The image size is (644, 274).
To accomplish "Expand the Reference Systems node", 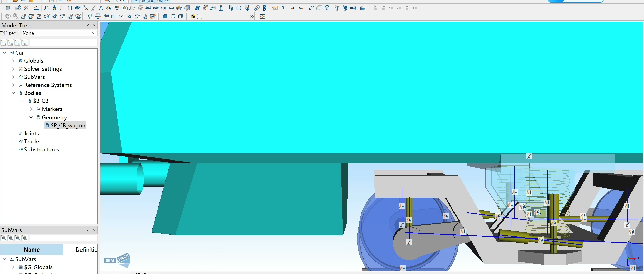I will coord(13,85).
